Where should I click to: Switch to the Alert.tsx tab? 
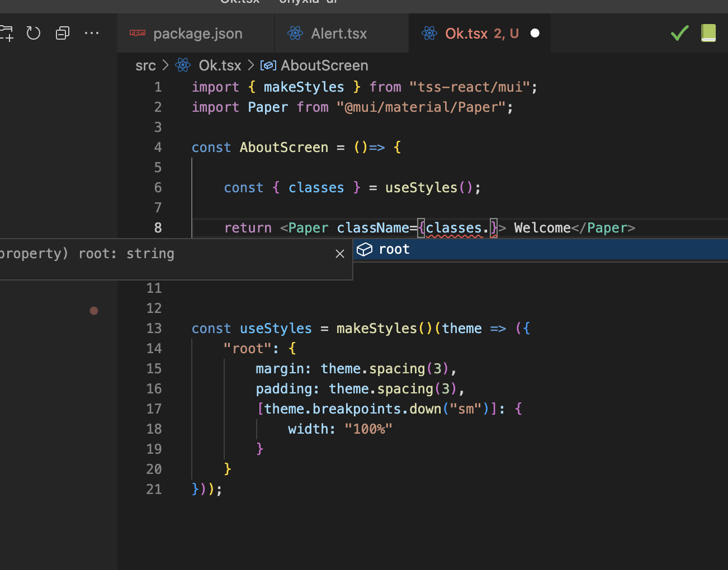342,34
